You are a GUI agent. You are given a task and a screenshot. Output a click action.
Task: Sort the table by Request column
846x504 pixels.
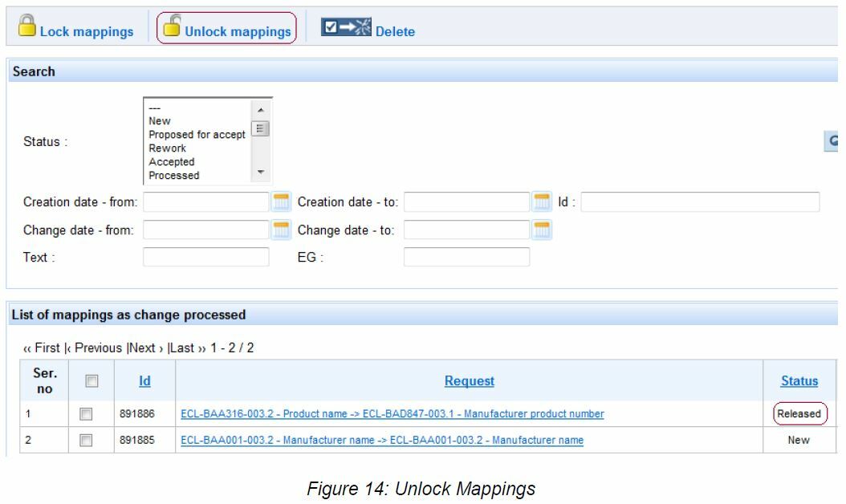pyautogui.click(x=469, y=381)
